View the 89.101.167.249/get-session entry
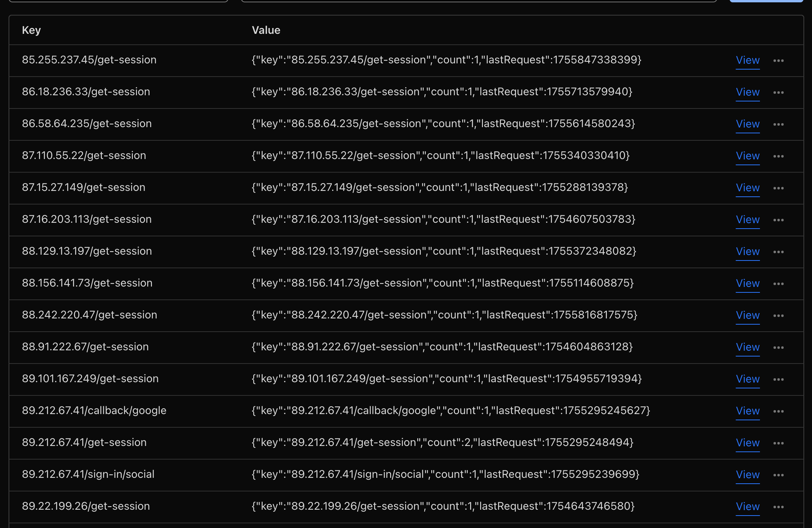The width and height of the screenshot is (812, 528). 748,379
